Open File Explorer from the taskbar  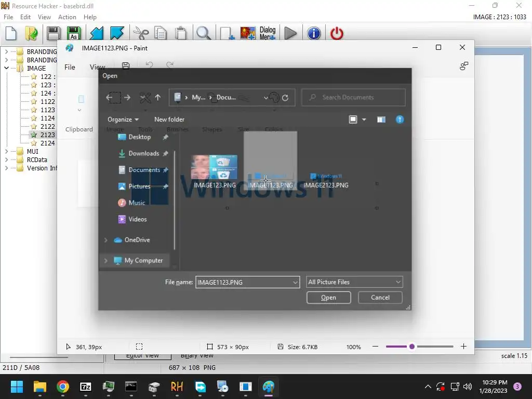pyautogui.click(x=39, y=387)
